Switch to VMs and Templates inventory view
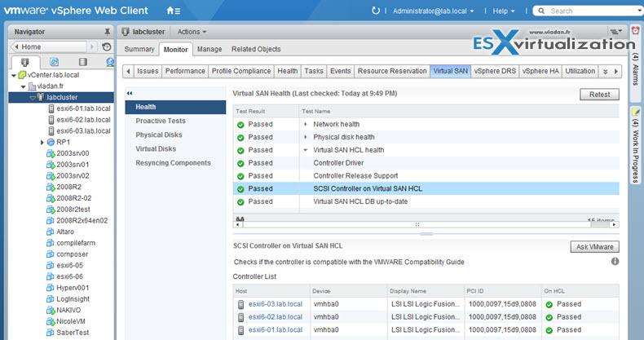 54,62
